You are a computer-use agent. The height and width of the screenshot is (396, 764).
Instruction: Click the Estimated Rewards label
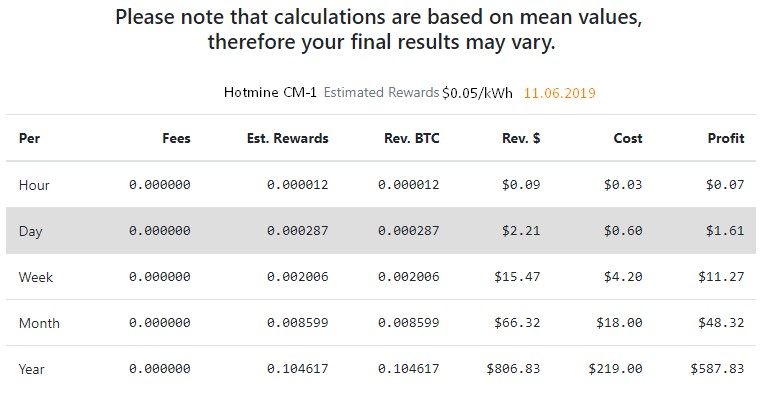click(x=381, y=93)
